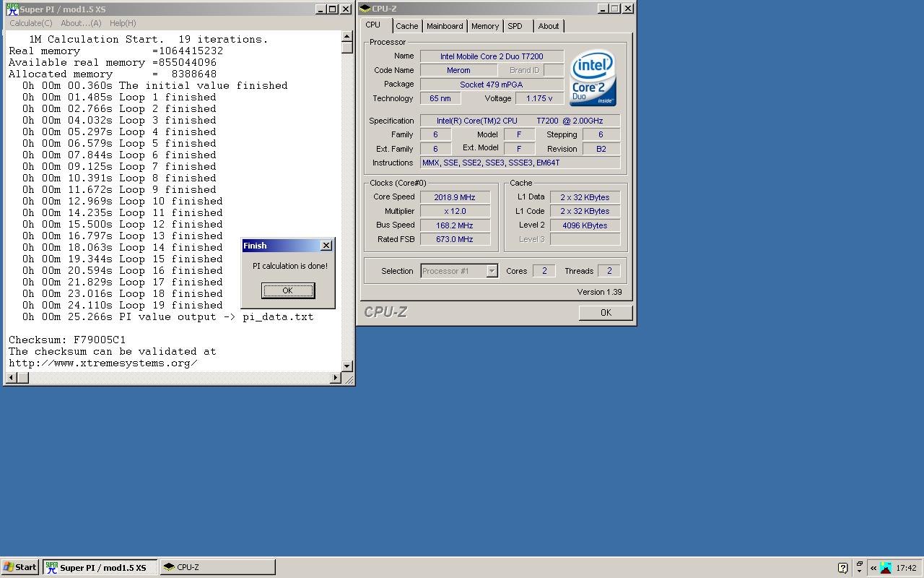
Task: Click the Stepping field showing 6
Action: pyautogui.click(x=601, y=134)
